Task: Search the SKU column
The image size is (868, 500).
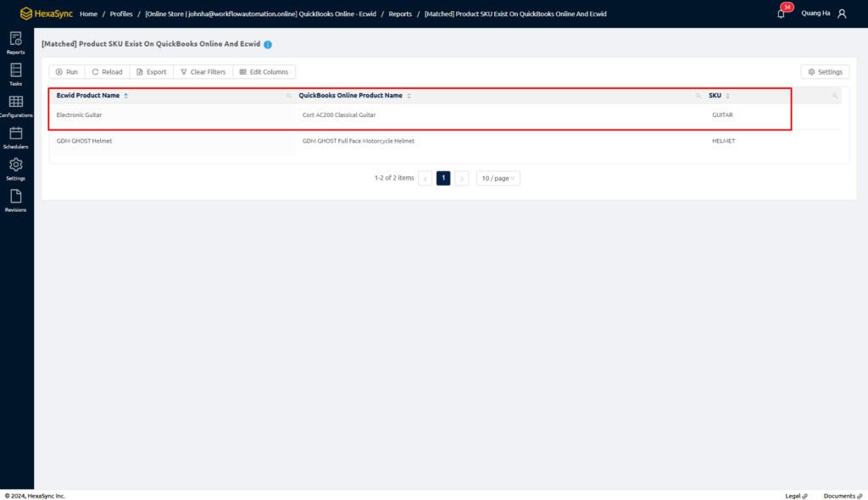Action: click(x=835, y=96)
